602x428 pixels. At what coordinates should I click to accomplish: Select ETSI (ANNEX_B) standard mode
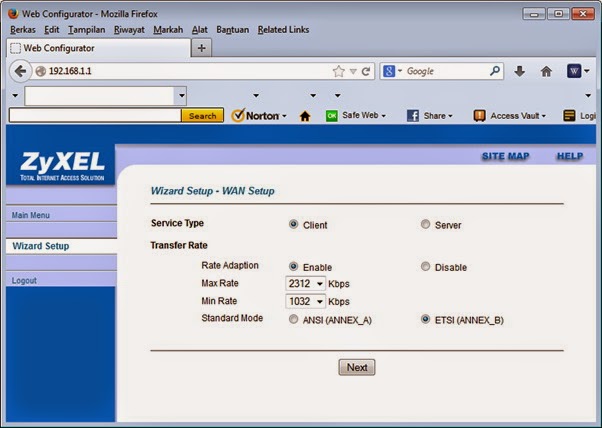coord(425,319)
